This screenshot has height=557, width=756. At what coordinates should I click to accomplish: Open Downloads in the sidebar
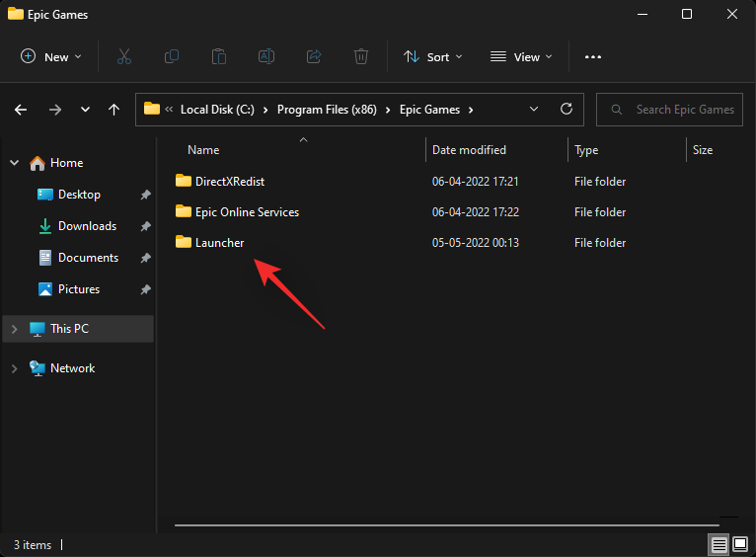(87, 226)
